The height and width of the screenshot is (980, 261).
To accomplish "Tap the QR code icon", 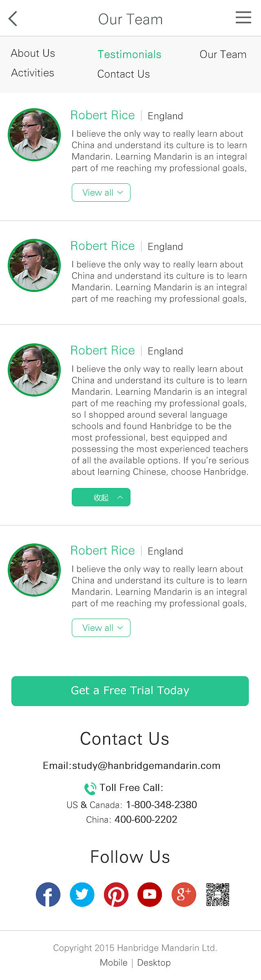I will tap(218, 894).
